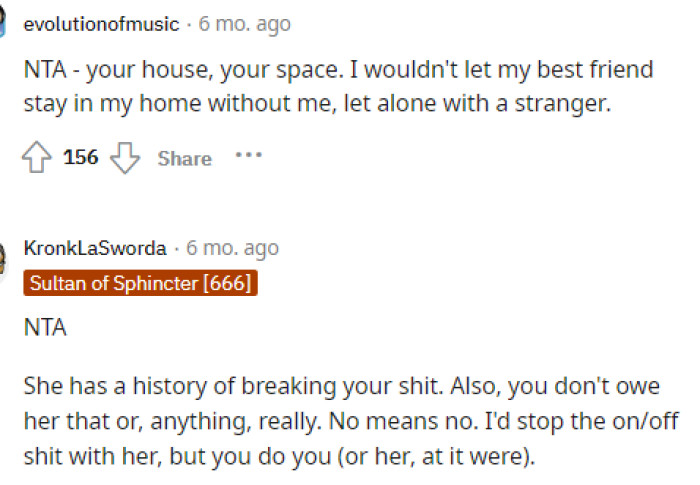Open timestamp link on KronkLaSworda's comment
700x485 pixels.
click(x=232, y=248)
